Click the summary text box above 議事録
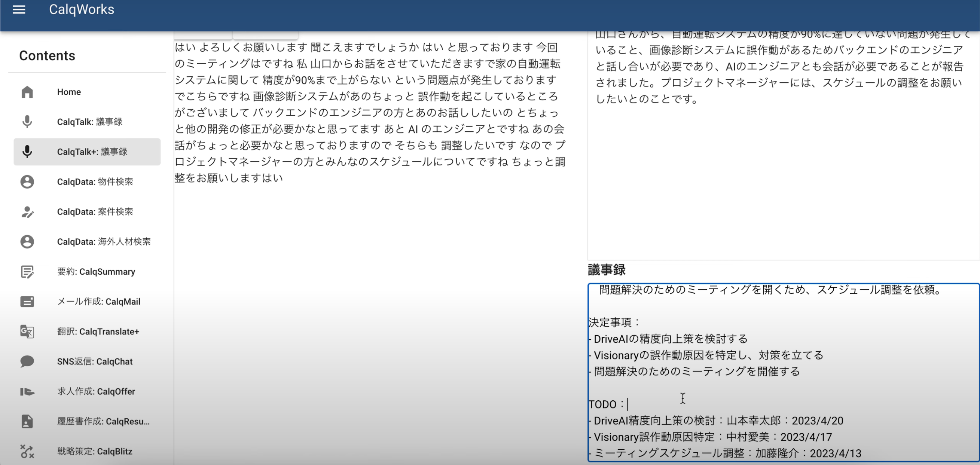 tap(783, 171)
